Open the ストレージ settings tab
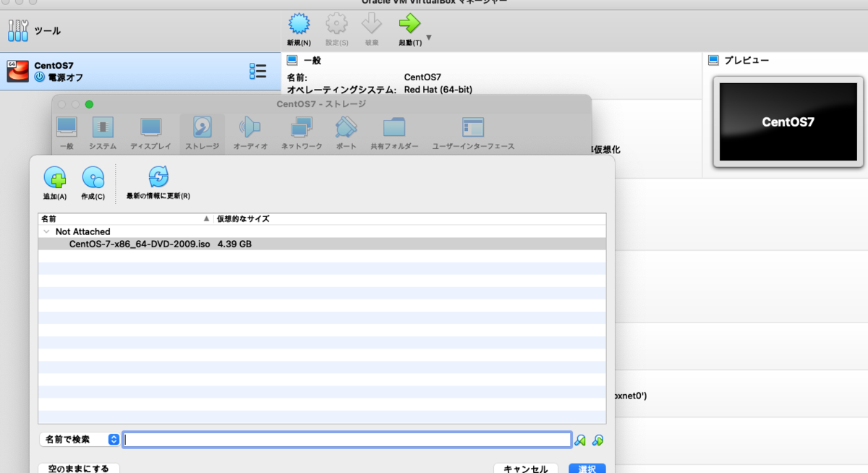The height and width of the screenshot is (473, 868). pyautogui.click(x=202, y=134)
